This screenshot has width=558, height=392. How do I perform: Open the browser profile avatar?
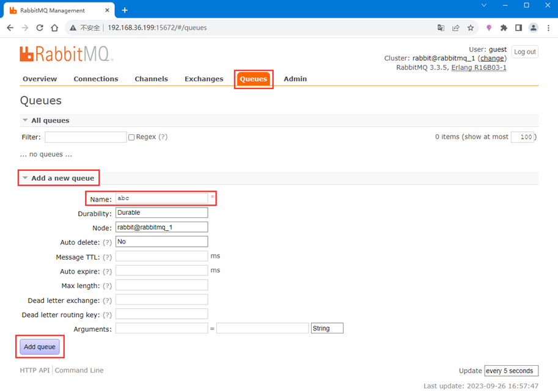(x=533, y=27)
